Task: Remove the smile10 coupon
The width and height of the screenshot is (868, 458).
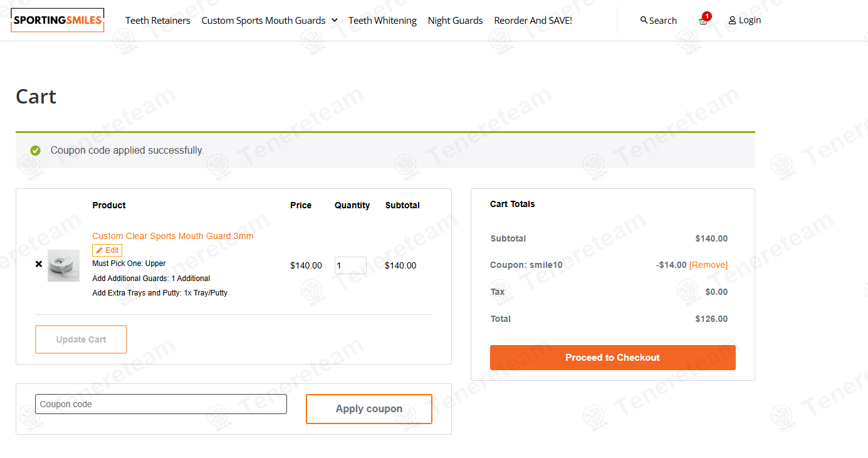Action: (708, 265)
